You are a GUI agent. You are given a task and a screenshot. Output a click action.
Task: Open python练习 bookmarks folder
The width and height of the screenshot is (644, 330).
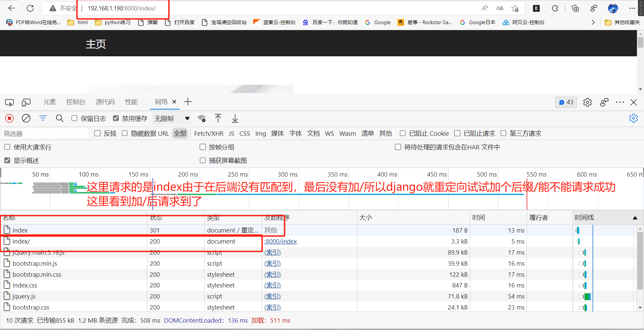[113, 22]
